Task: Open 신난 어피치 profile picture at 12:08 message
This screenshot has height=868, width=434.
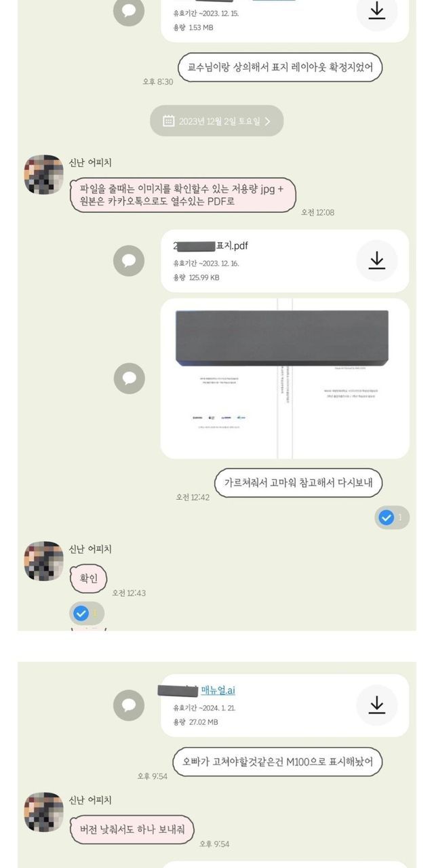Action: tap(44, 174)
